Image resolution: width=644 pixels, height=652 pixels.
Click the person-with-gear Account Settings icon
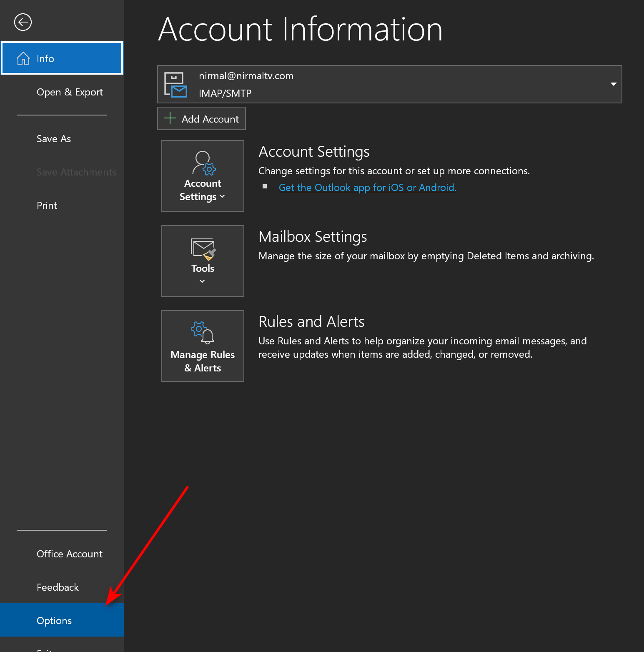point(203,163)
